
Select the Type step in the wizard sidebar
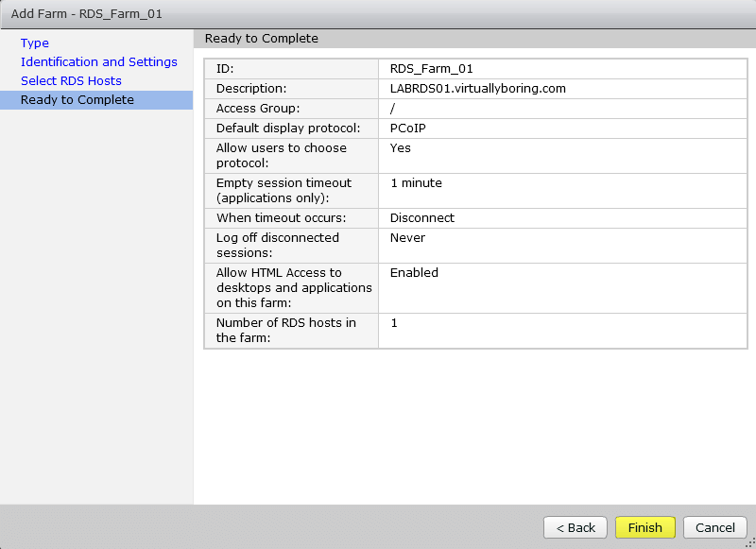34,43
